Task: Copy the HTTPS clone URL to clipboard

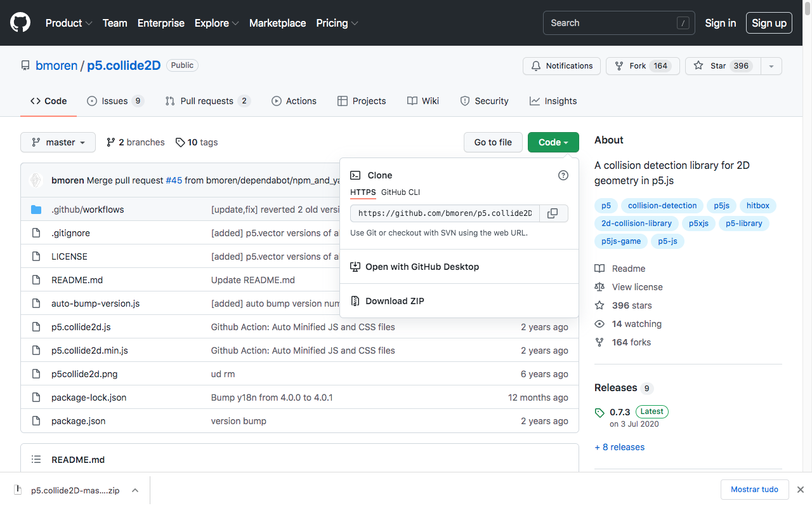Action: tap(553, 213)
